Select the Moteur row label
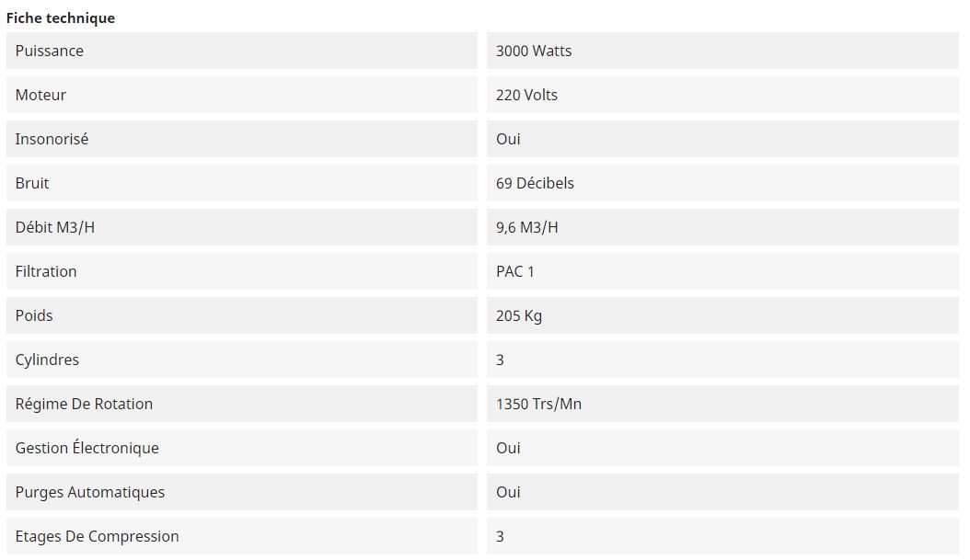 coord(40,96)
